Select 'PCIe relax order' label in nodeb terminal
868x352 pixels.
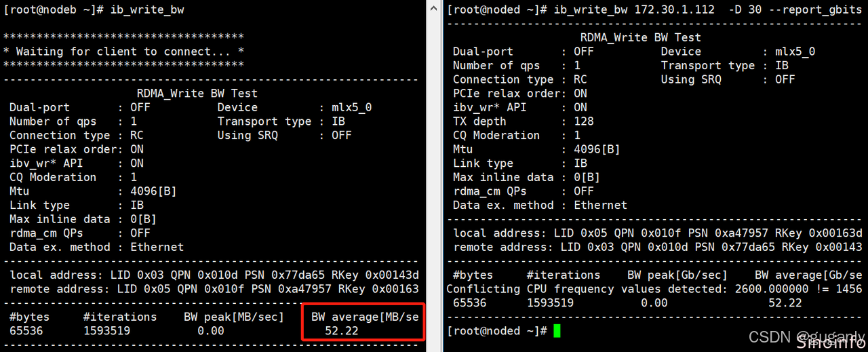63,149
